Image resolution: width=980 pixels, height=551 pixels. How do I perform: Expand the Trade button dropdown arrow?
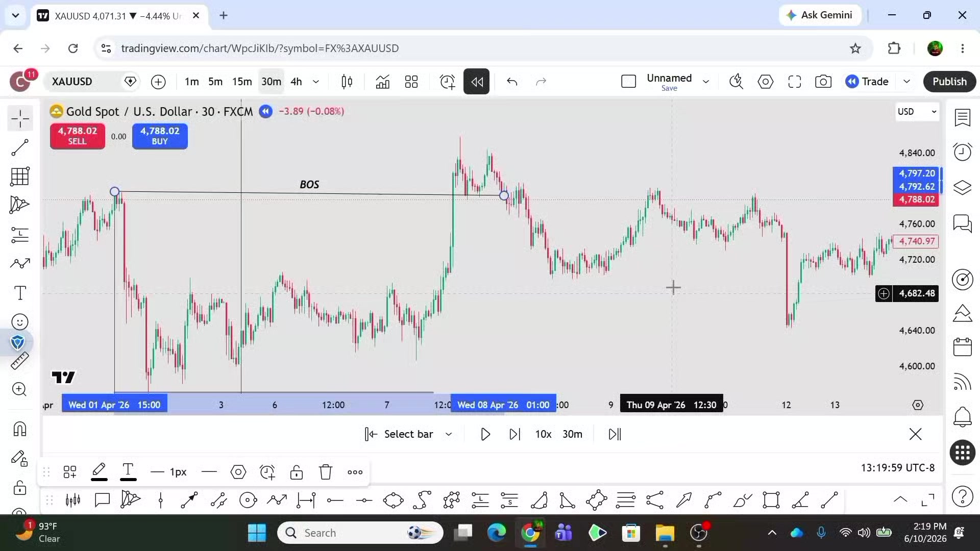coord(906,82)
